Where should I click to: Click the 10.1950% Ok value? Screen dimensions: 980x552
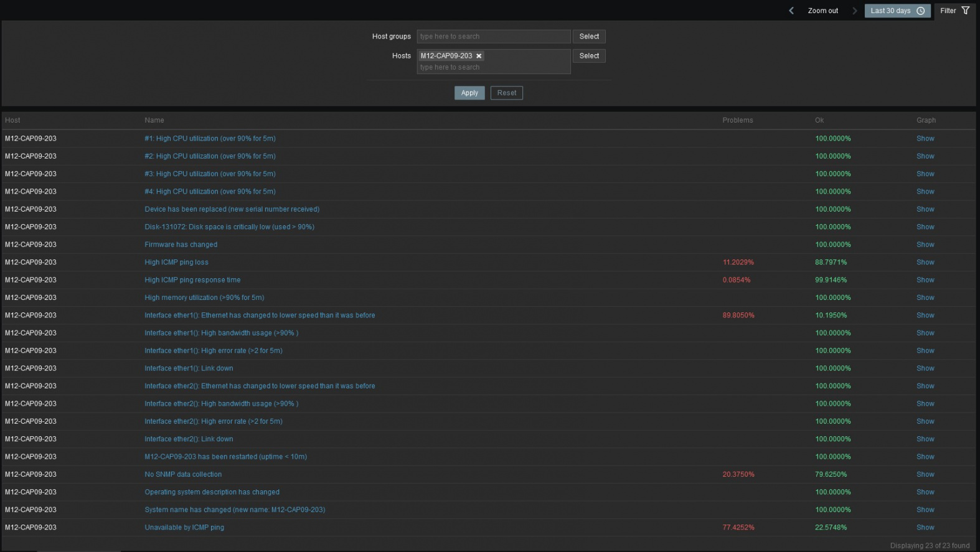pyautogui.click(x=831, y=316)
